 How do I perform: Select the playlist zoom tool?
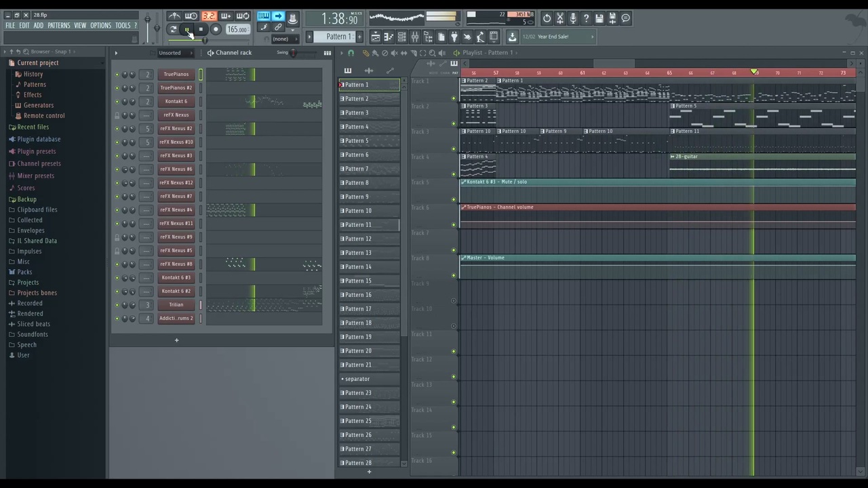click(x=432, y=53)
